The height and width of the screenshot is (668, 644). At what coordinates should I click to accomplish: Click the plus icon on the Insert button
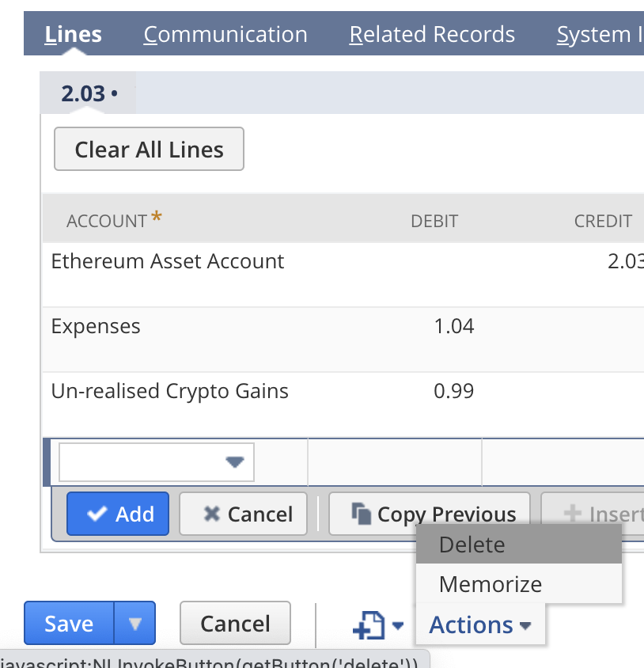[x=574, y=514]
